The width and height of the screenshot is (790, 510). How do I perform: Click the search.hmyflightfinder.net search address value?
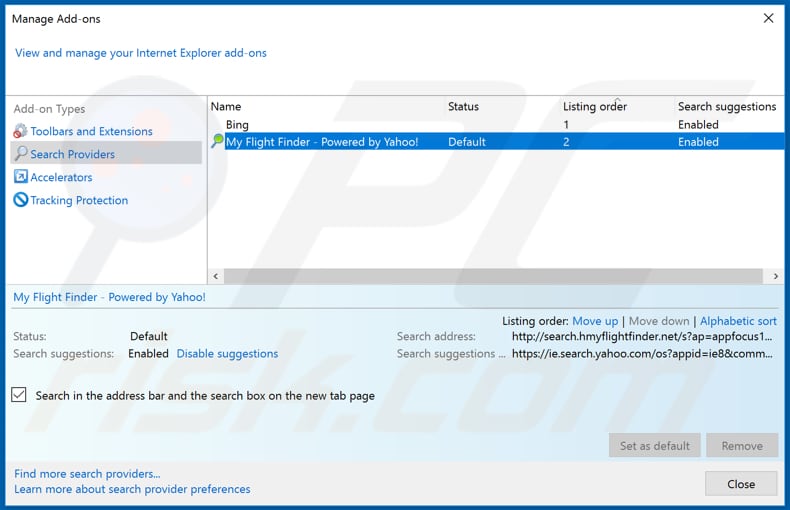[x=642, y=336]
